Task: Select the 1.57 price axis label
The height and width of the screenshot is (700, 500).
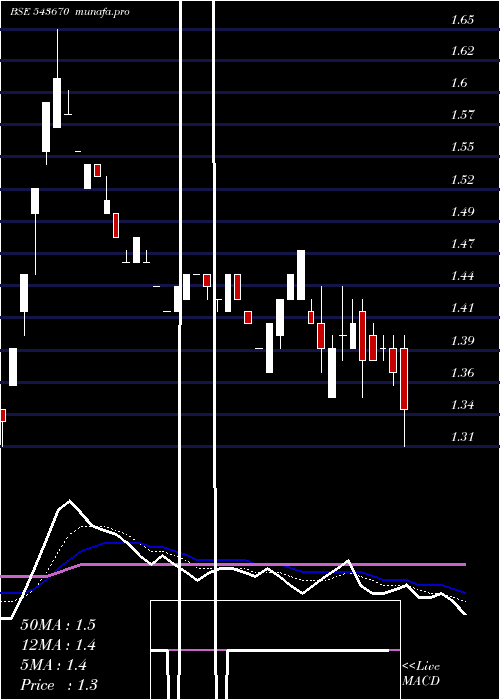Action: [462, 115]
